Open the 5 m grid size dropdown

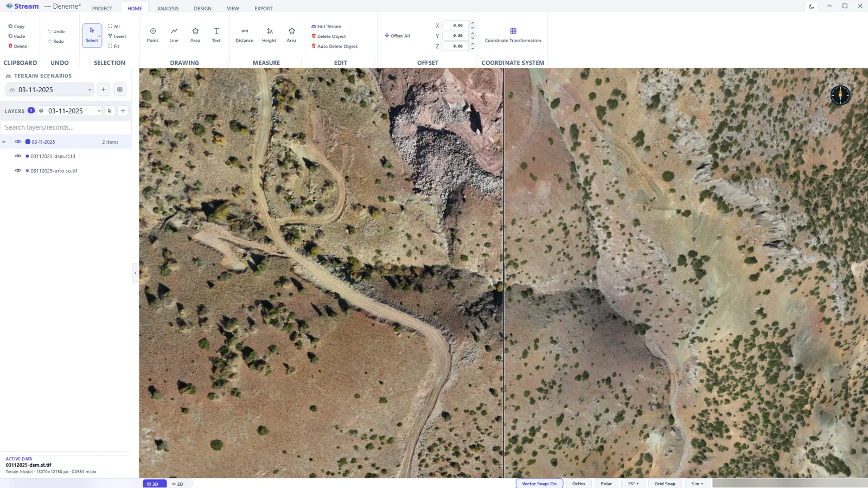pyautogui.click(x=697, y=484)
